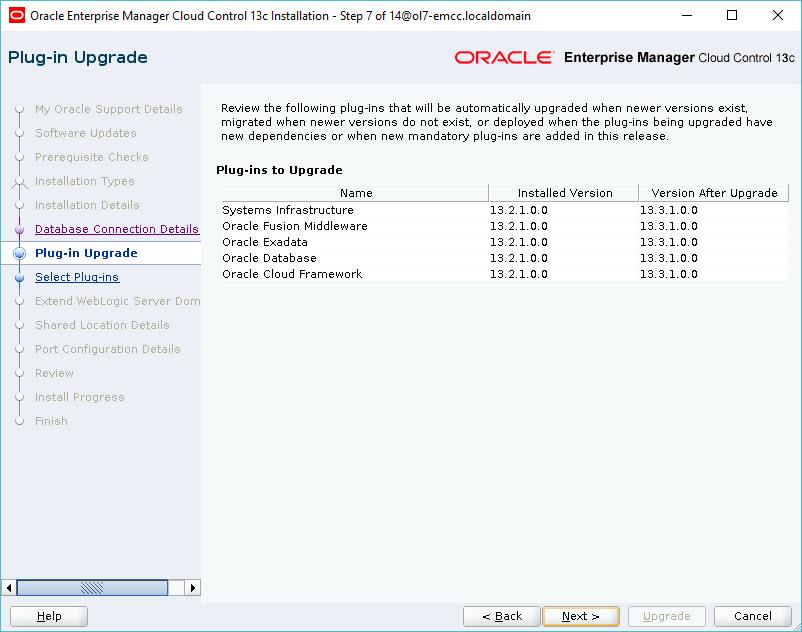
Task: Cancel the installation
Action: tap(752, 616)
